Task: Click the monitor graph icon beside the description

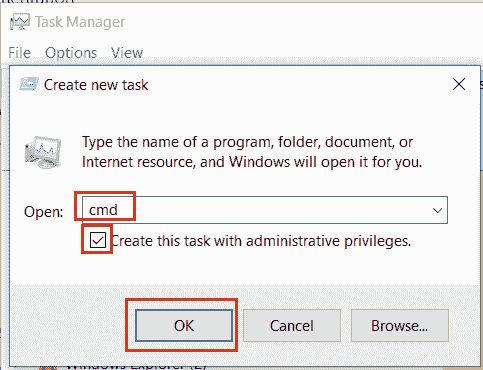Action: coord(43,152)
